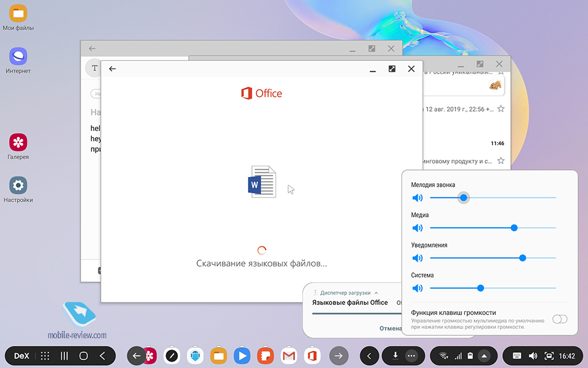
Task: Switch to the Office app on the taskbar
Action: pos(312,356)
